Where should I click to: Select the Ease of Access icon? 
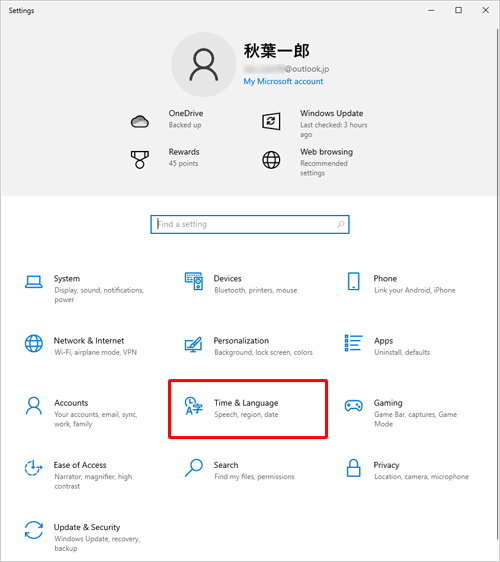34,468
